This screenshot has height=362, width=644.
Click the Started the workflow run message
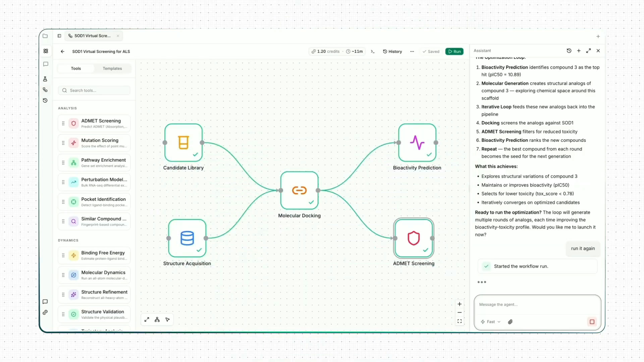click(537, 266)
